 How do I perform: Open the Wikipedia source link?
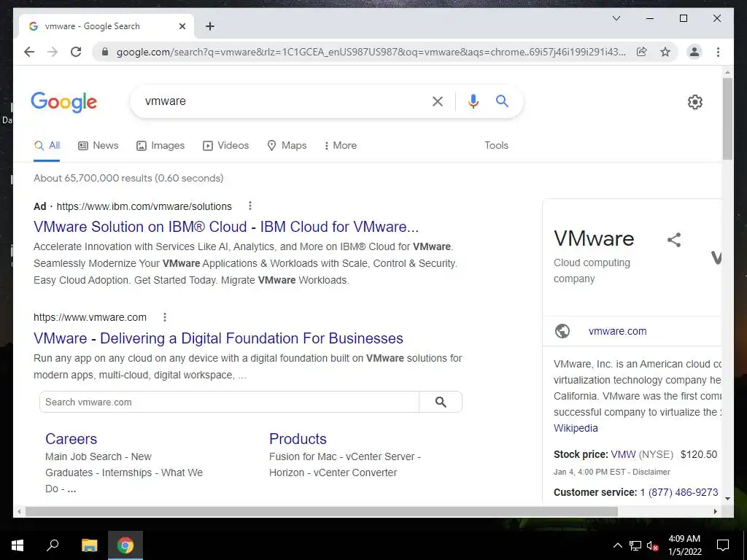coord(576,428)
